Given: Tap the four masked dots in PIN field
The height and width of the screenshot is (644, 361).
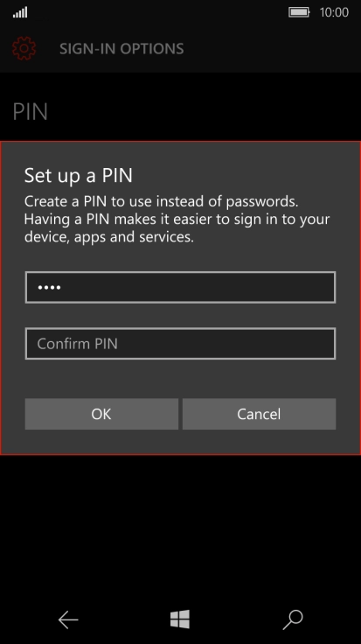Looking at the screenshot, I should pyautogui.click(x=49, y=287).
